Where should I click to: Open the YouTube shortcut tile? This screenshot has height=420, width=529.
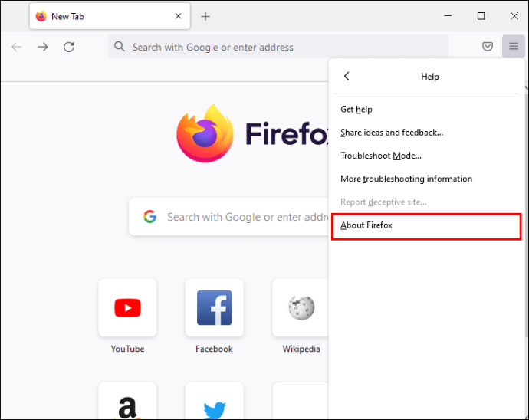pyautogui.click(x=127, y=307)
